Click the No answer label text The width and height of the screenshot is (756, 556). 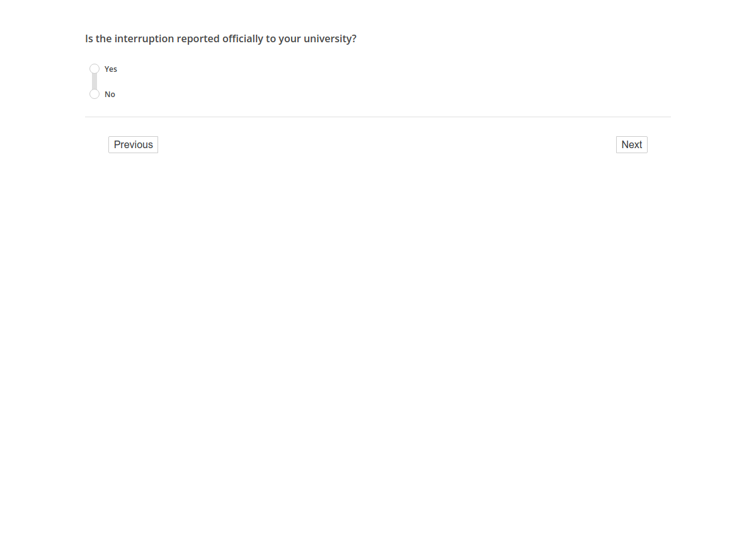coord(110,94)
